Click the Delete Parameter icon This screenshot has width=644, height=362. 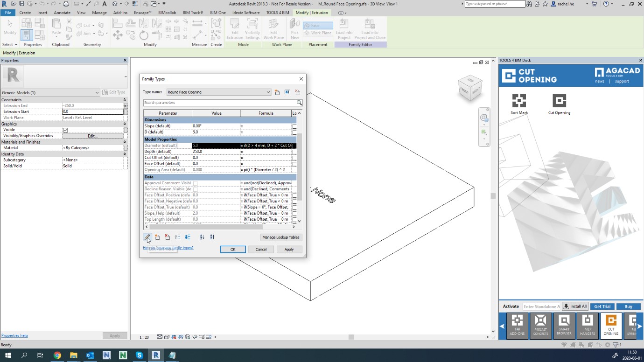point(167,237)
